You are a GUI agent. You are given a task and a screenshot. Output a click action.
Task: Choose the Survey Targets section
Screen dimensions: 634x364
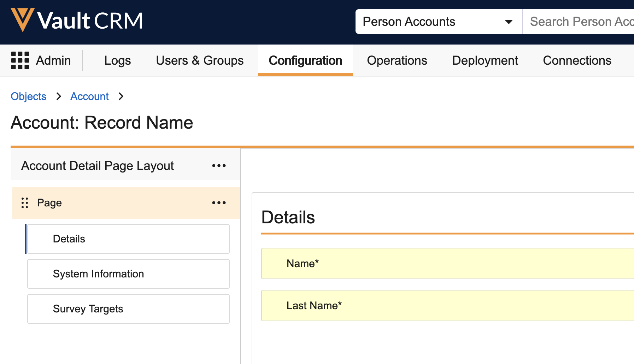pos(128,309)
